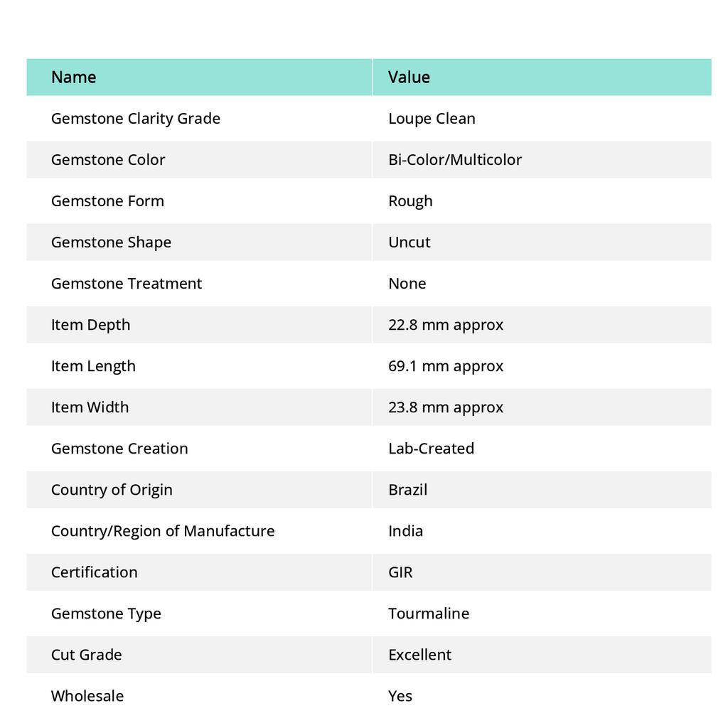Click the Wholesale Yes value
This screenshot has height=728, width=728.
pyautogui.click(x=400, y=696)
